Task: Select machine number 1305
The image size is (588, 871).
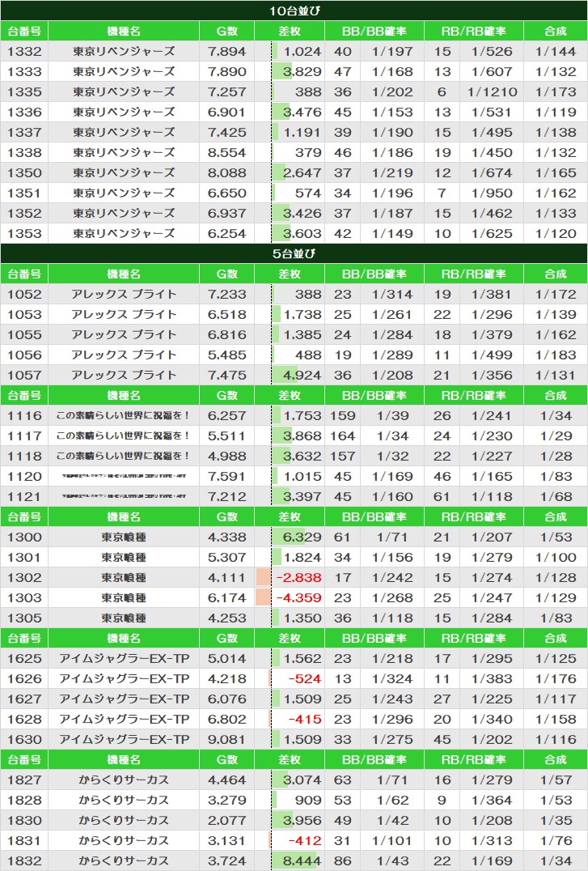Action: tap(24, 618)
